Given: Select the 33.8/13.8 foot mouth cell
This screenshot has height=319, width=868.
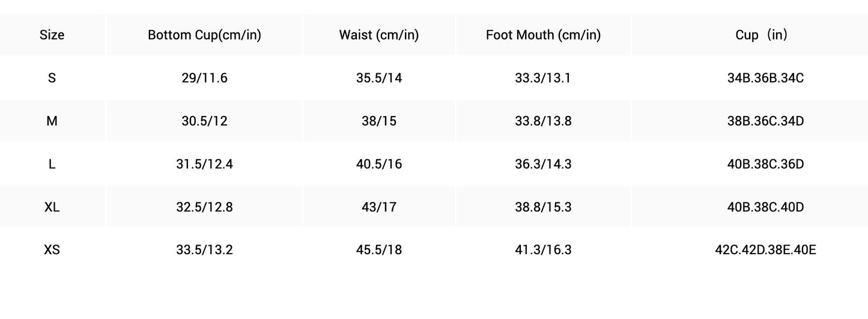Looking at the screenshot, I should pos(543,121).
